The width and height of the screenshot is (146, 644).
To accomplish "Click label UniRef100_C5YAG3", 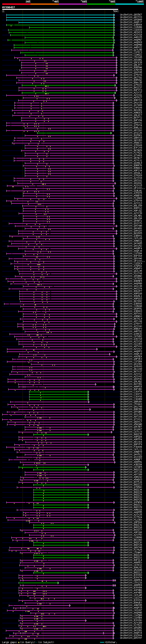I will click(x=131, y=404).
